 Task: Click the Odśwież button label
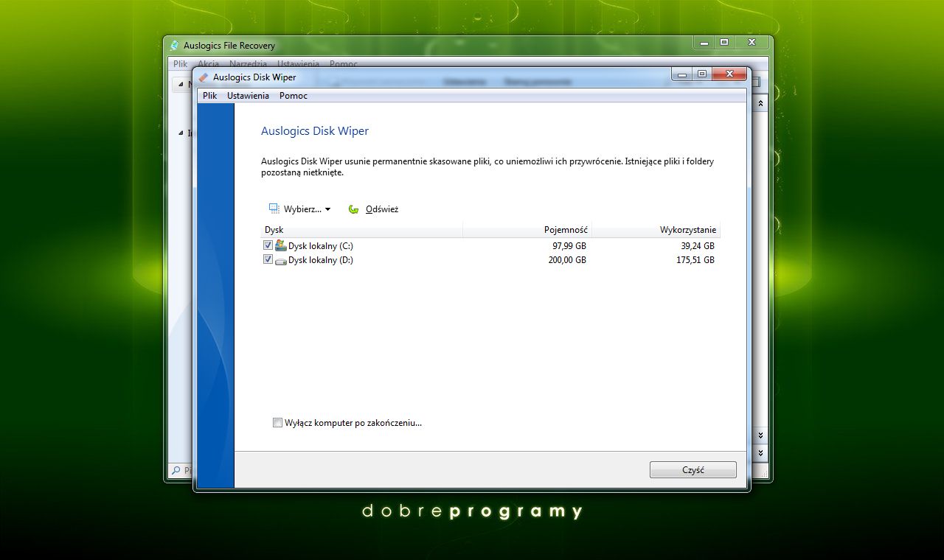[382, 209]
